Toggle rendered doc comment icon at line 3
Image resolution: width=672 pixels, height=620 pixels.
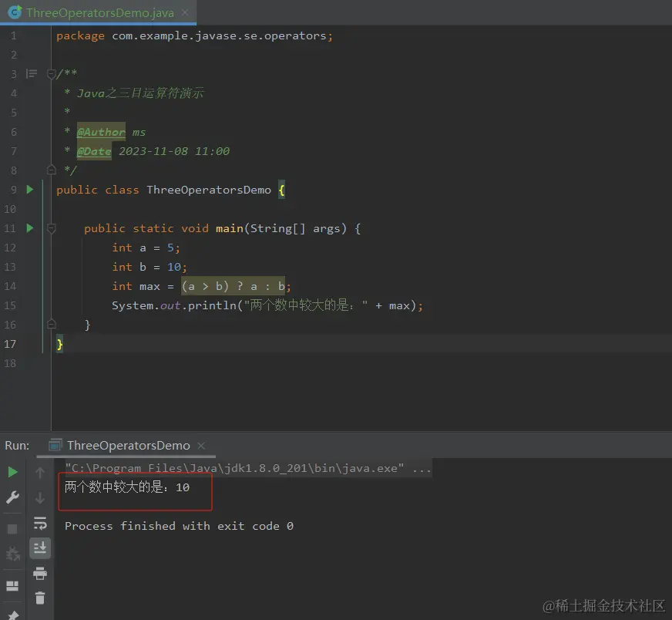pos(32,74)
